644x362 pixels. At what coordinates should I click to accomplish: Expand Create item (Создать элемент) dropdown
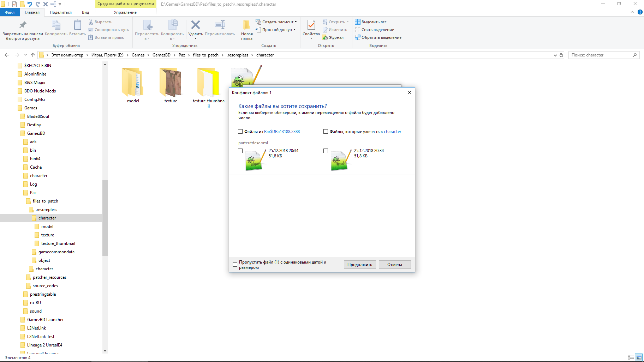(296, 22)
